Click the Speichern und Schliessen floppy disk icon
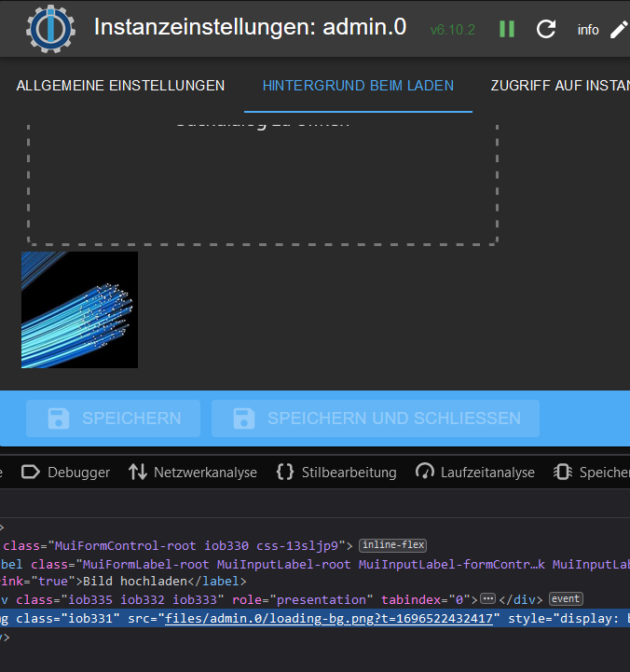This screenshot has width=630, height=672. (x=244, y=418)
